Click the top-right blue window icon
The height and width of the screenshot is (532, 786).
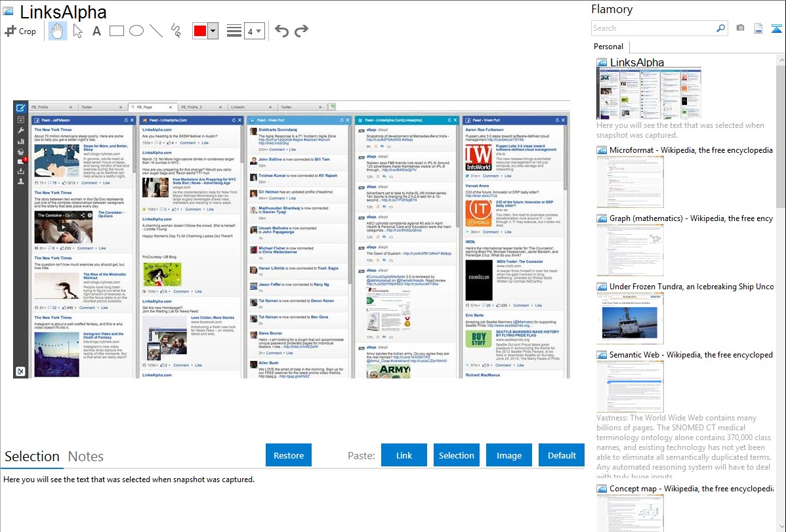point(776,28)
